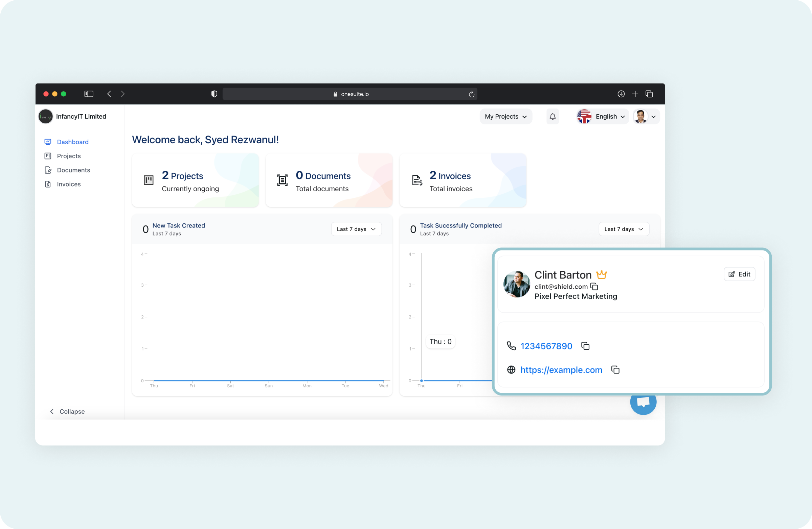Click the Invoices dollar-page icon in sidebar
The image size is (812, 529).
click(x=48, y=184)
